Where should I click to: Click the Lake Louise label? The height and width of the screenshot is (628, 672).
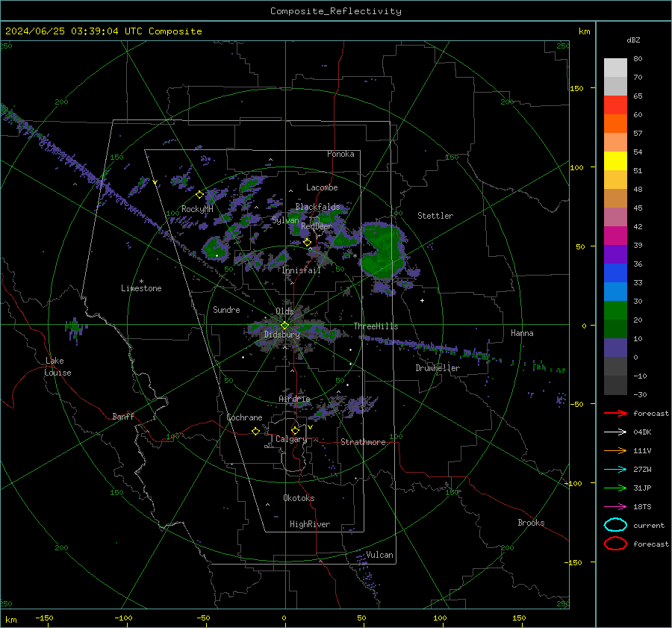(x=57, y=367)
